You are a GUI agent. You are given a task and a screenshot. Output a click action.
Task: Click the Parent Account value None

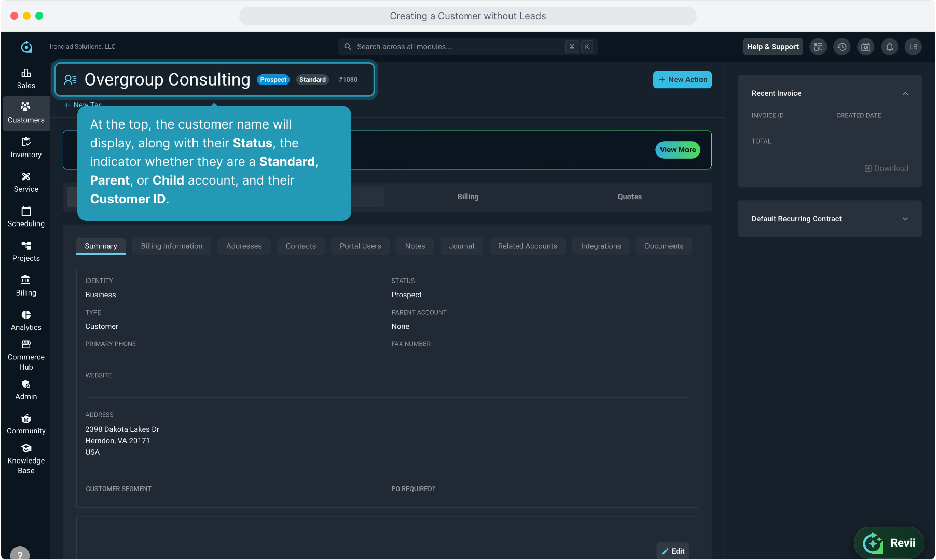400,326
